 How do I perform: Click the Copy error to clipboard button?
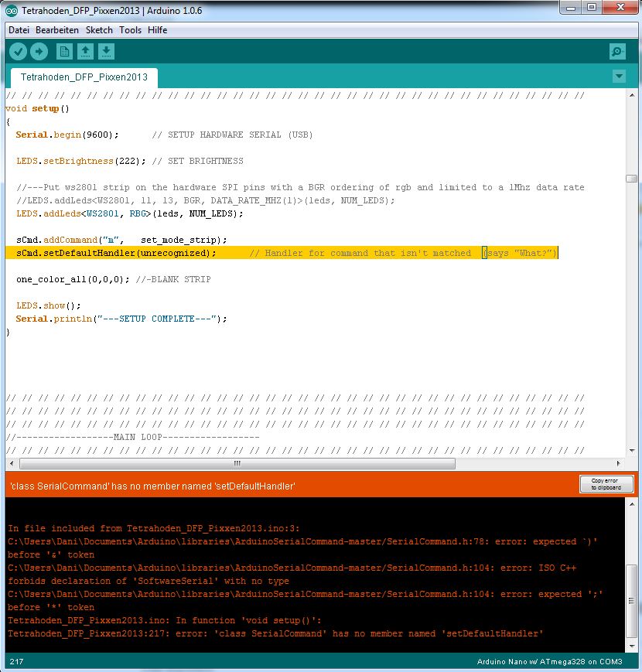point(606,483)
